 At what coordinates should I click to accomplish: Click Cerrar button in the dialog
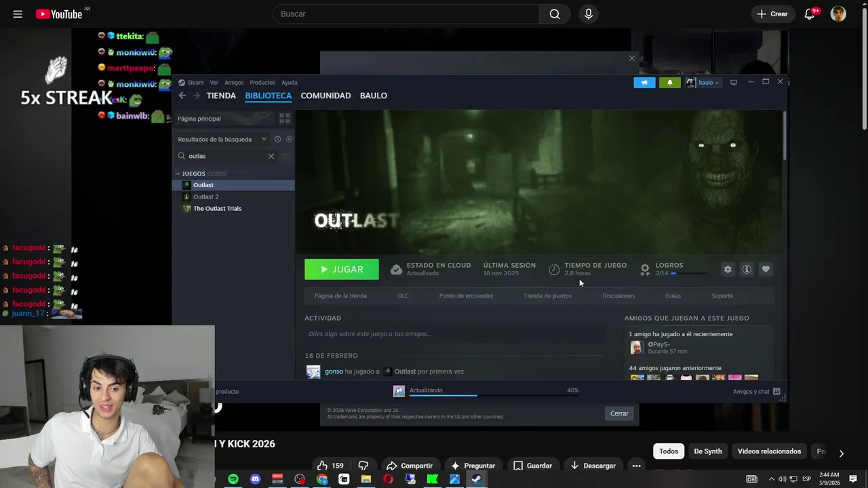[x=619, y=413]
